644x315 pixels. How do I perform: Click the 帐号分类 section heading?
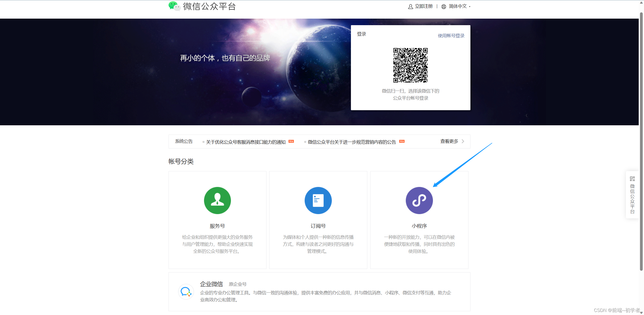click(x=181, y=161)
